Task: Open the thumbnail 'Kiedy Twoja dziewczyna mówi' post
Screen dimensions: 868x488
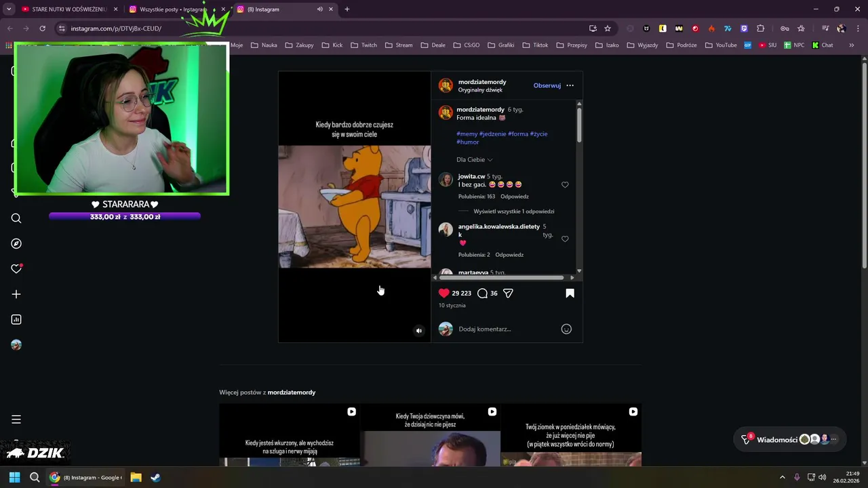Action: tap(430, 435)
